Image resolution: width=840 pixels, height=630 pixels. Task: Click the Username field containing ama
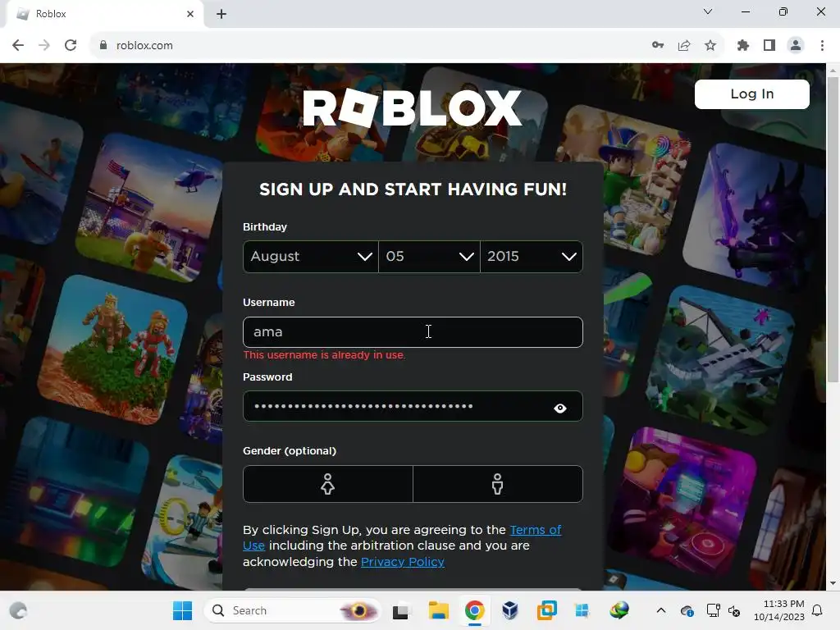point(413,332)
